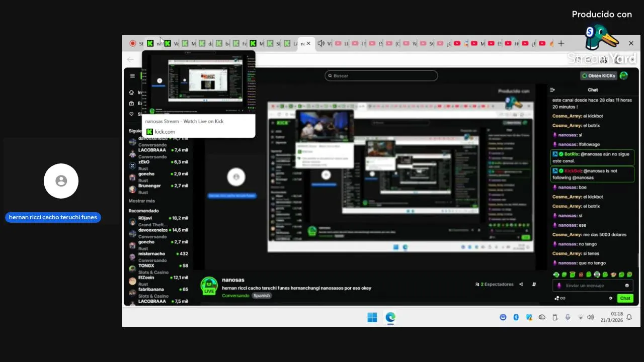Click the tab preview thumbnail of nanosas Stream
644x362 pixels.
(199, 83)
